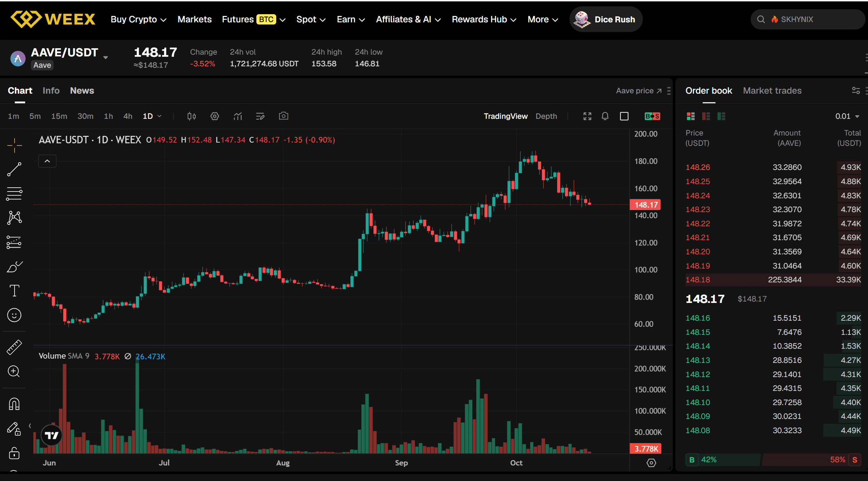Screen dimensions: 868x481
Task: Expand the More menu
Action: click(x=543, y=20)
